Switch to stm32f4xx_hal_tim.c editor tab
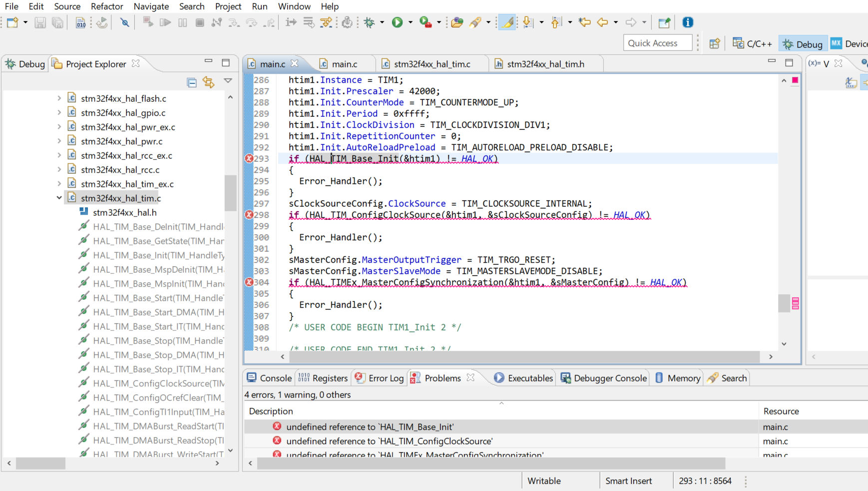 pyautogui.click(x=426, y=64)
